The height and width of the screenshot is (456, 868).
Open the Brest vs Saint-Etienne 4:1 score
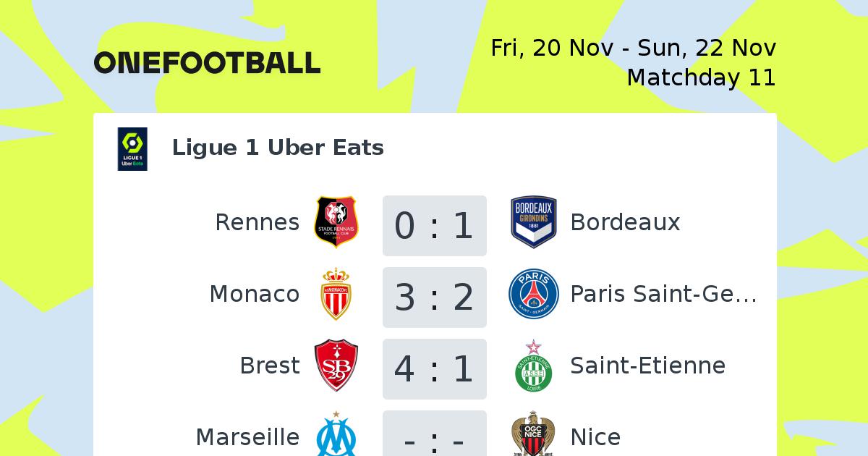pyautogui.click(x=434, y=368)
